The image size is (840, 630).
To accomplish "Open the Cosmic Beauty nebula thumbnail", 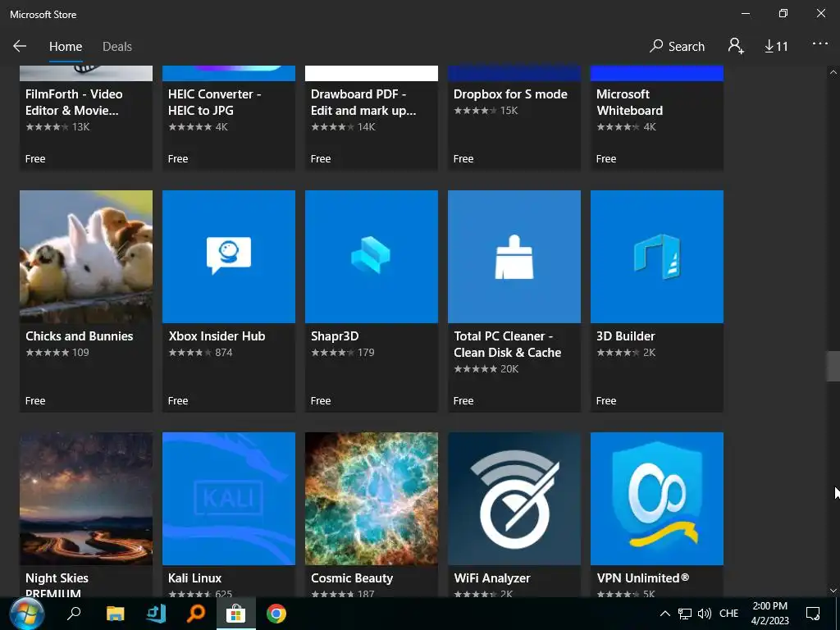I will pyautogui.click(x=372, y=498).
